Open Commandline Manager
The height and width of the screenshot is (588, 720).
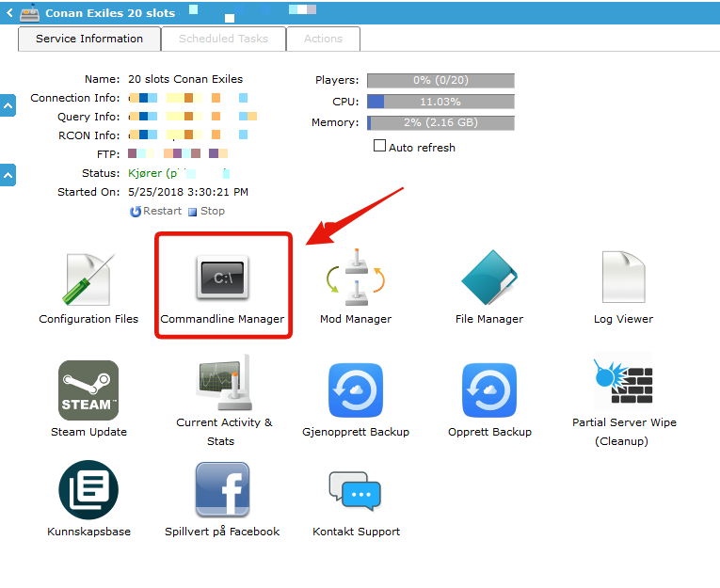pyautogui.click(x=223, y=278)
